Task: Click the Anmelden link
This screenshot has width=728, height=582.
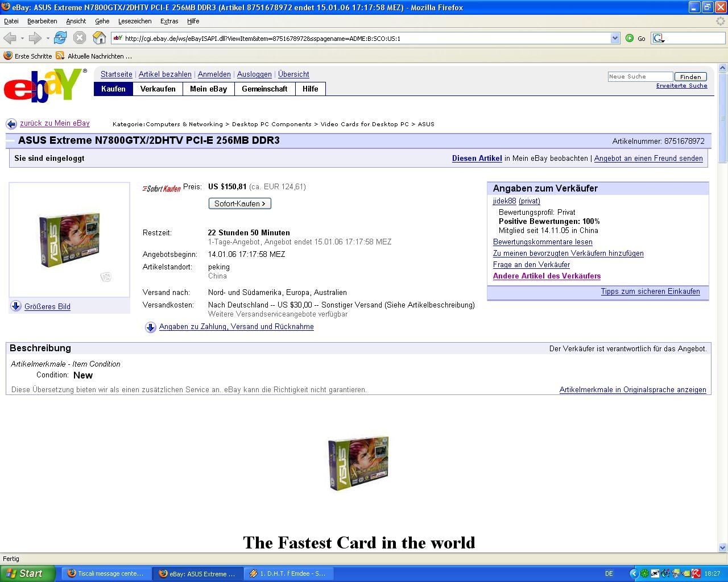Action: coord(214,74)
